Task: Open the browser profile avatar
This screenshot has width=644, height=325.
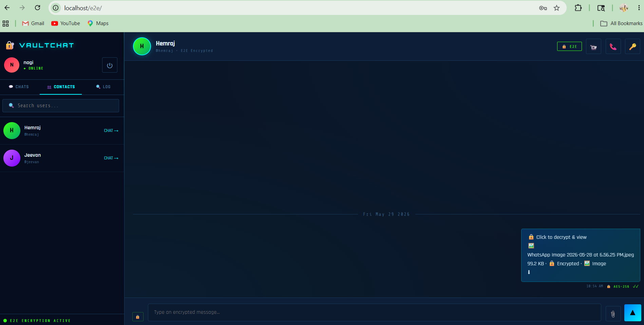Action: 624,8
